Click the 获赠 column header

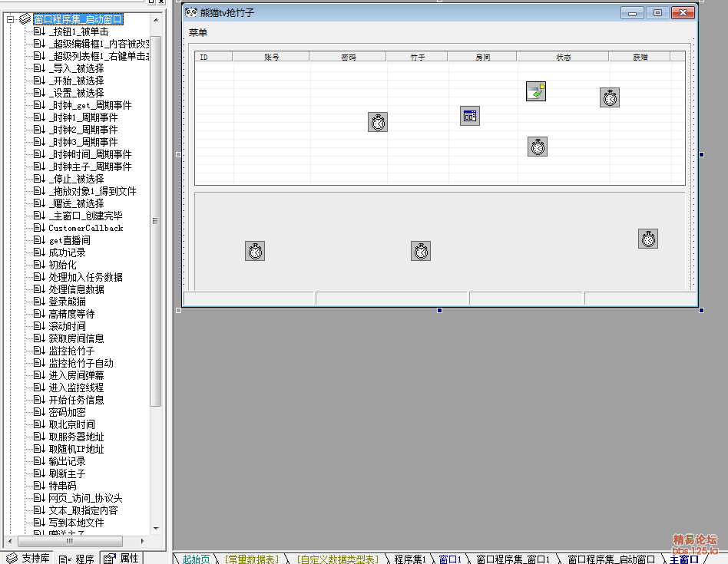click(x=640, y=57)
